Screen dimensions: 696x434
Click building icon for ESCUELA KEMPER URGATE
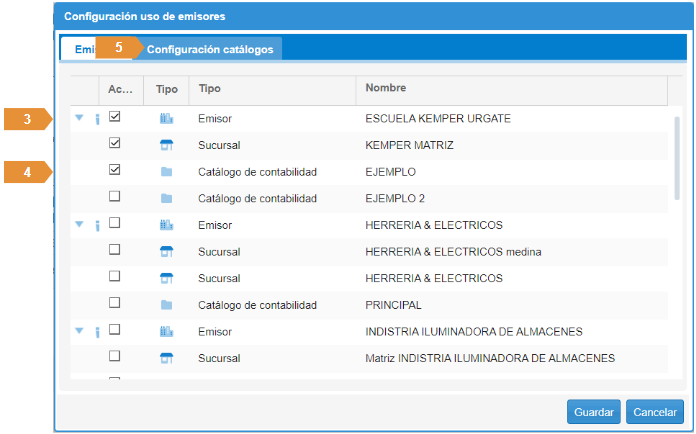[x=166, y=118]
